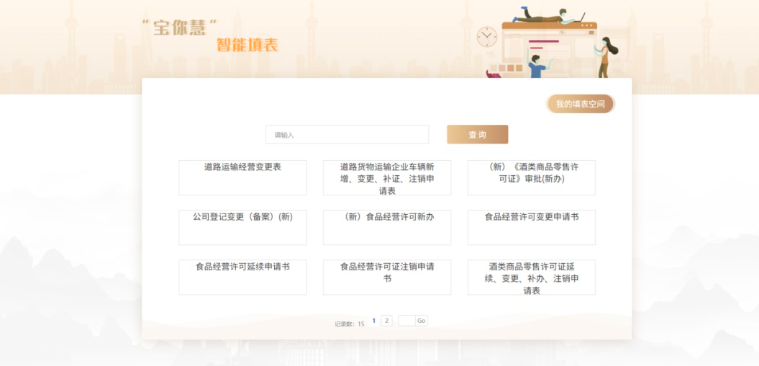
Task: Click the page number jump input box
Action: point(407,320)
